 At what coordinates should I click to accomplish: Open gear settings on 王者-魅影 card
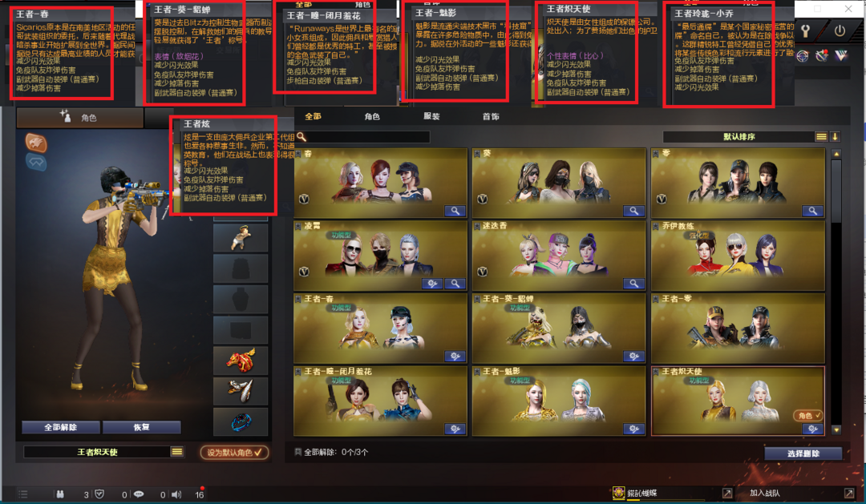point(633,429)
